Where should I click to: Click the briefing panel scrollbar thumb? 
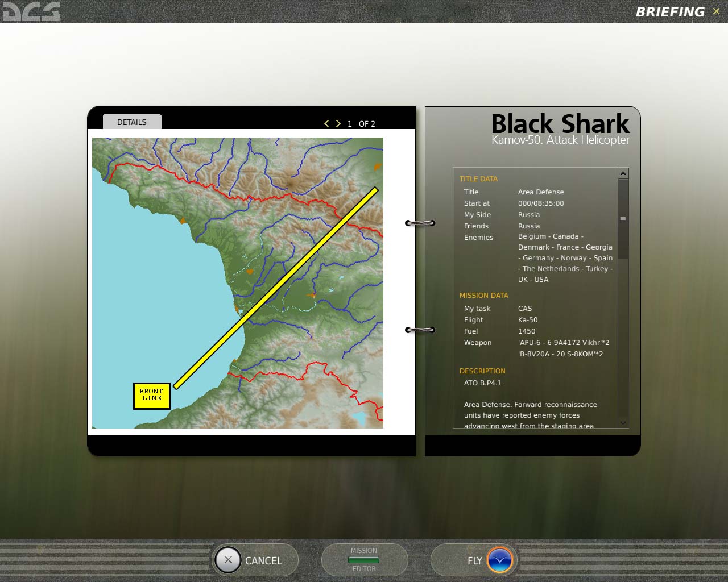623,219
